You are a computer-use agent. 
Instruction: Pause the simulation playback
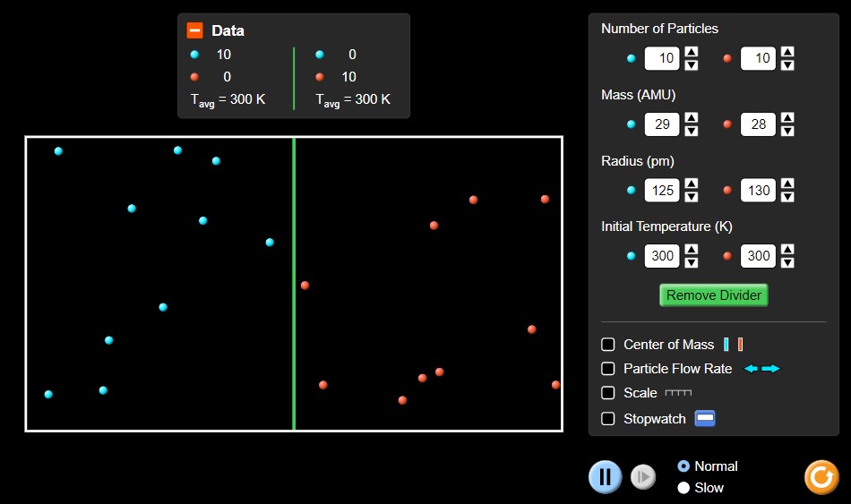point(605,476)
